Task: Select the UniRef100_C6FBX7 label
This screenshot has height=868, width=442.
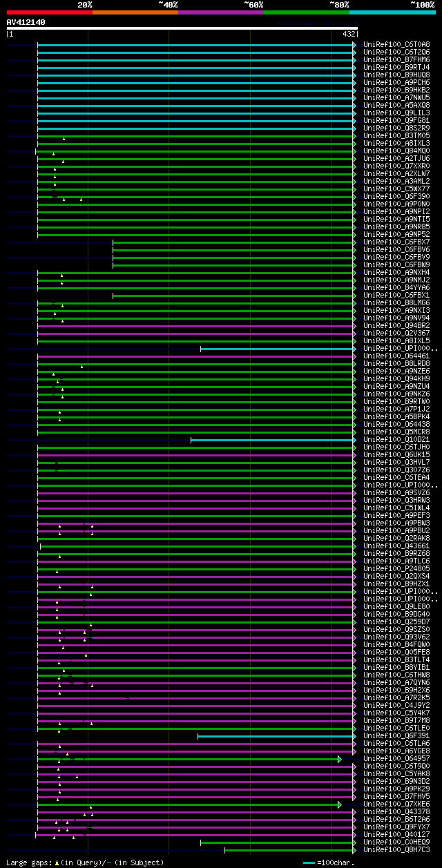Action: click(x=396, y=242)
